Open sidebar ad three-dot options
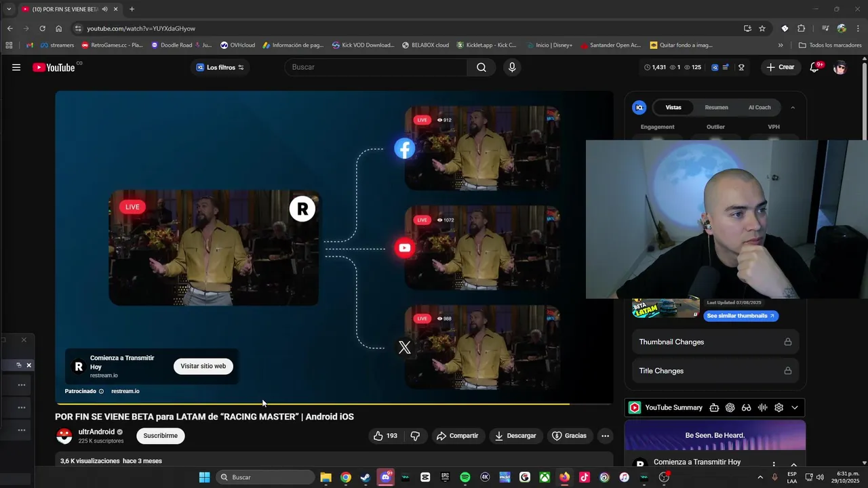Viewport: 868px width, 488px height. coord(774,465)
